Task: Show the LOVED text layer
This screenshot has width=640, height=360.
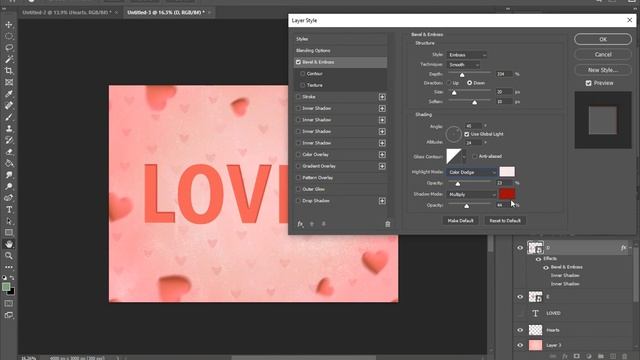Action: [520, 313]
